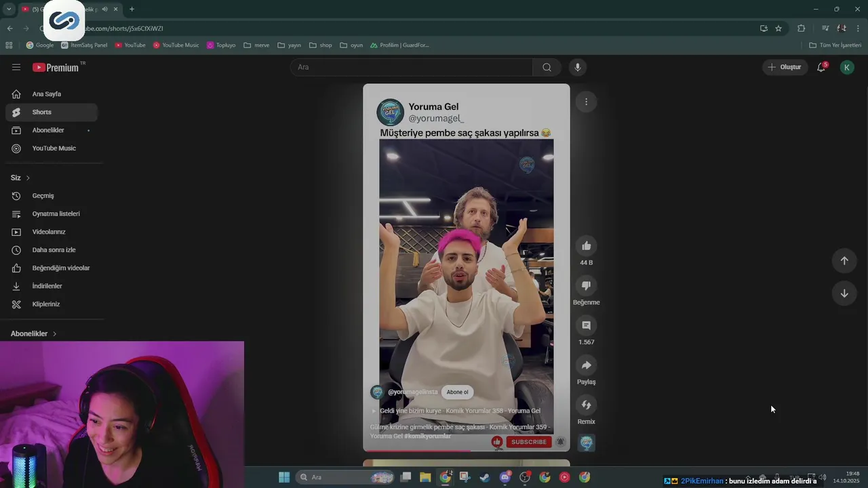
Task: Seek using the Short's red progress bar
Action: point(467,451)
